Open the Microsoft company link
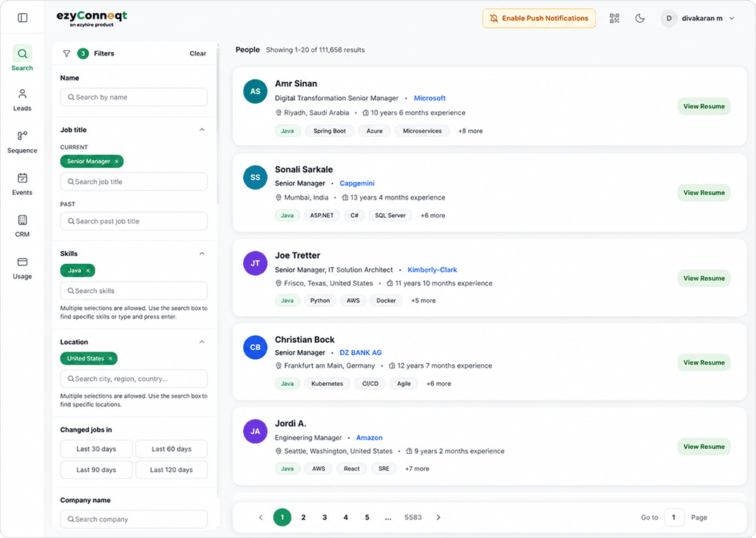The image size is (756, 538). click(x=429, y=98)
